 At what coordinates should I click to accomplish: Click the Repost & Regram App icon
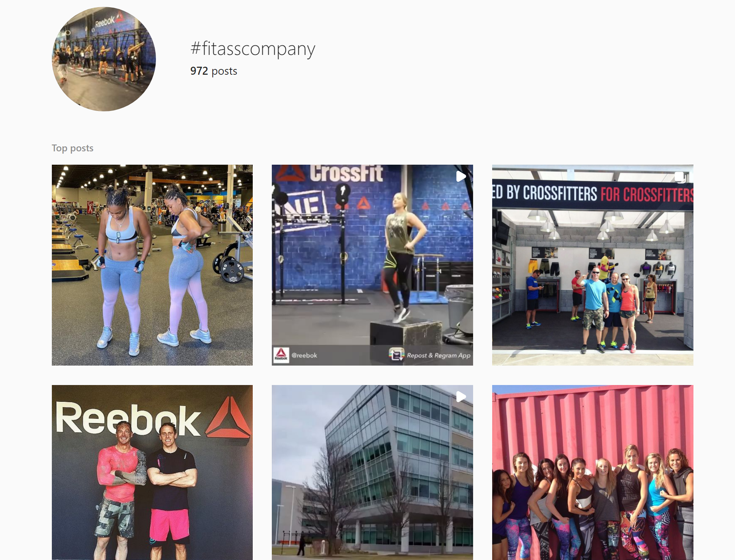click(396, 355)
